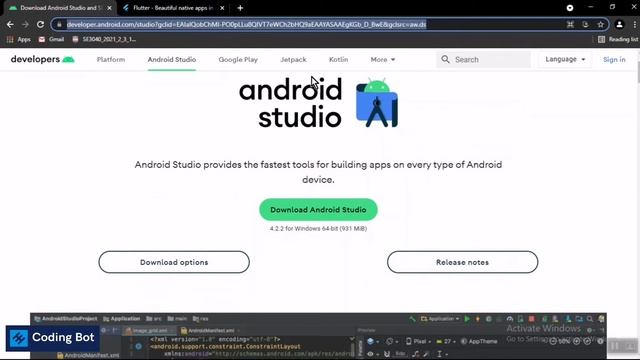640x360 pixels.
Task: Go back with the browser back arrow
Action: [10, 24]
